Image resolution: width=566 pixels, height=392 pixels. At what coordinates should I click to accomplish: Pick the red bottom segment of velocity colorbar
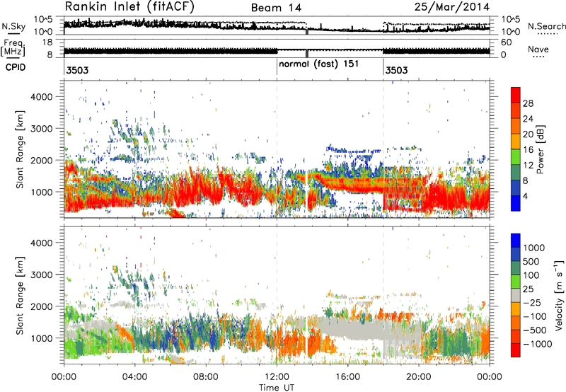(x=516, y=350)
